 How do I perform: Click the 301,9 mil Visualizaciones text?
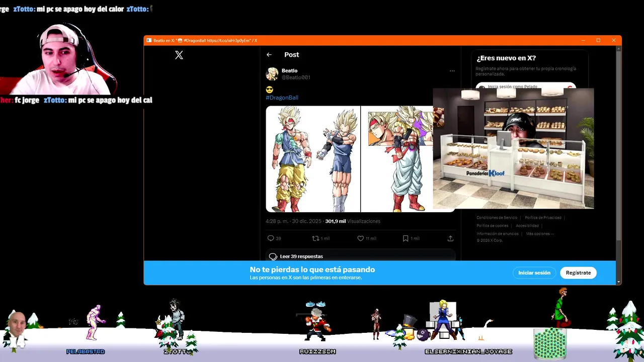tap(353, 221)
